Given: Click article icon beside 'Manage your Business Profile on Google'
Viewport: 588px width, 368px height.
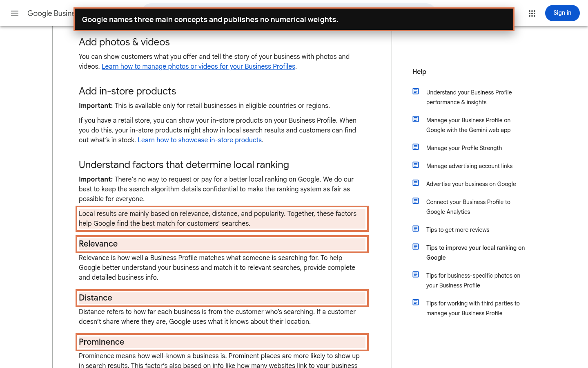Looking at the screenshot, I should [416, 119].
